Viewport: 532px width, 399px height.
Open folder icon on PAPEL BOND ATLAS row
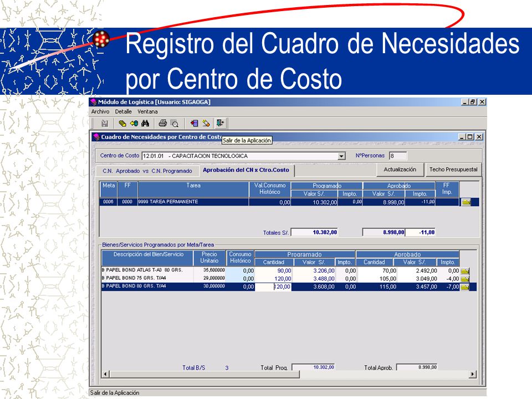tap(464, 271)
